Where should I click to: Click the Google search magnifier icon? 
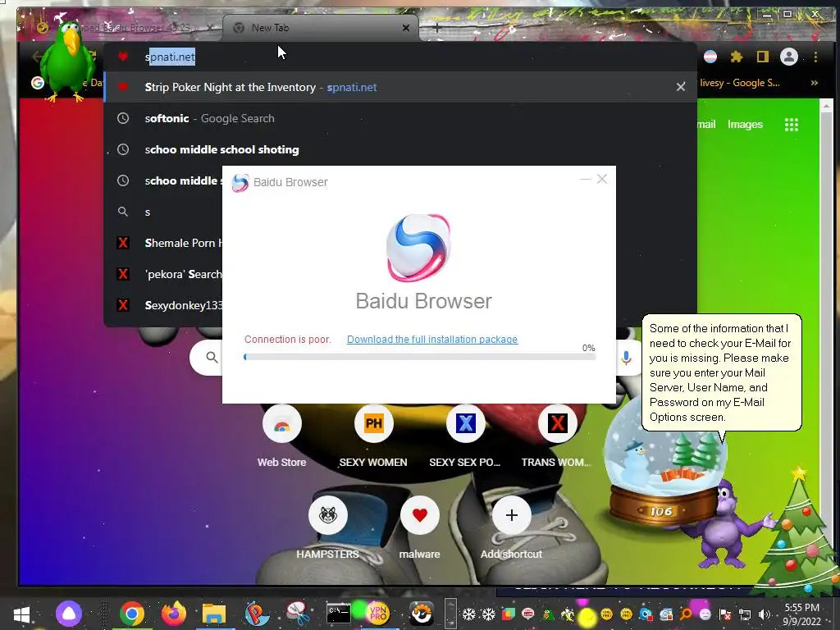[212, 358]
